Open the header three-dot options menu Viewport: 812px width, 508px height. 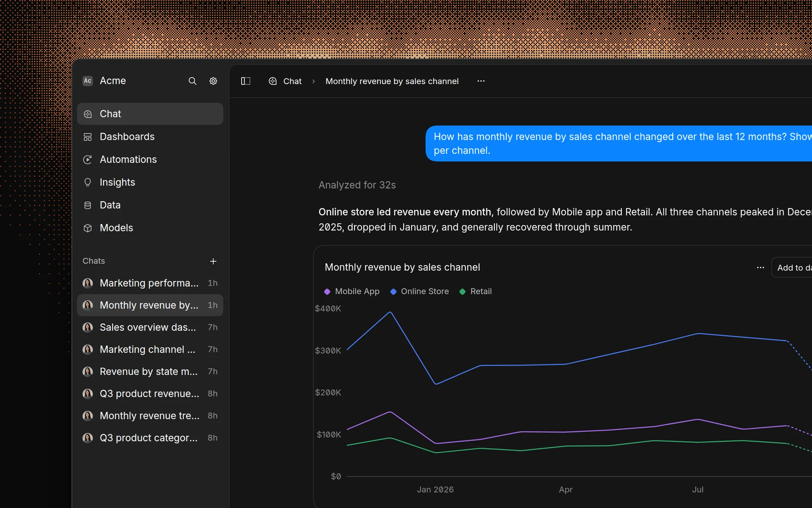point(481,81)
